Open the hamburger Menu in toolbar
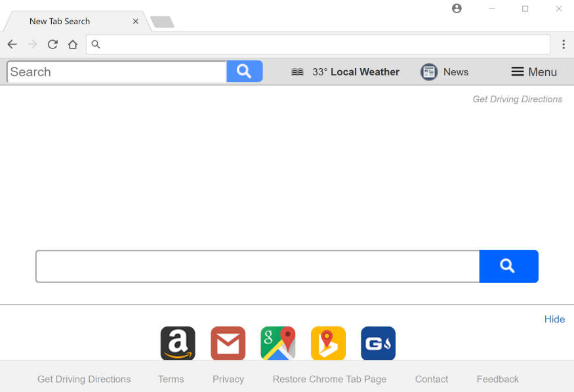This screenshot has height=392, width=574. coord(534,71)
